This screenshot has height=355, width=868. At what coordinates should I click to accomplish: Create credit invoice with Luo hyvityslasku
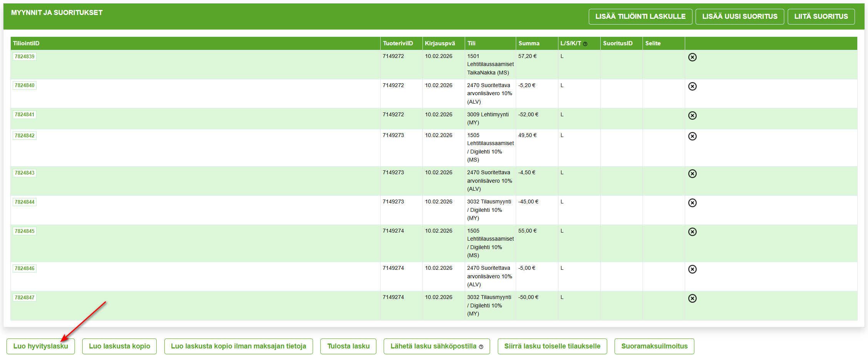(x=41, y=346)
